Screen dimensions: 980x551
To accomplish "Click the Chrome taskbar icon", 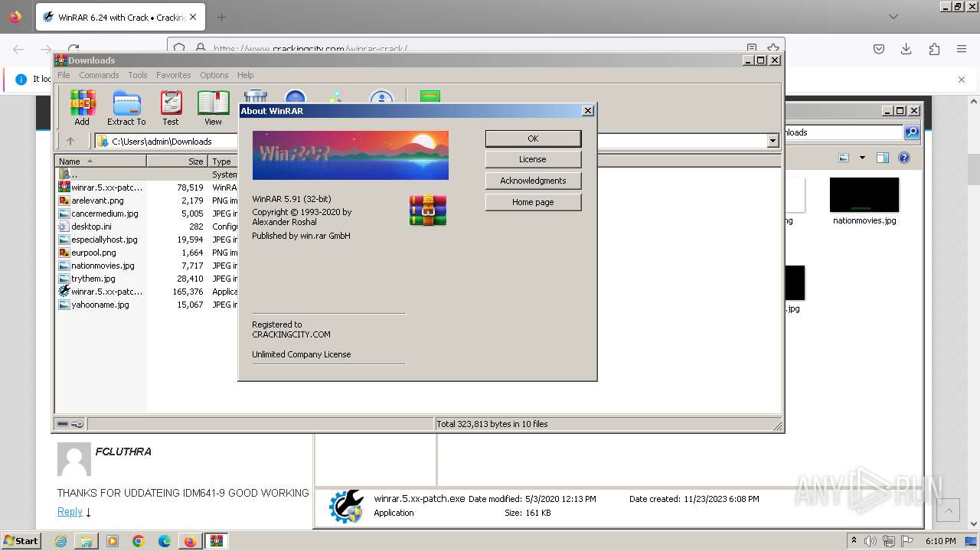I will pos(139,541).
